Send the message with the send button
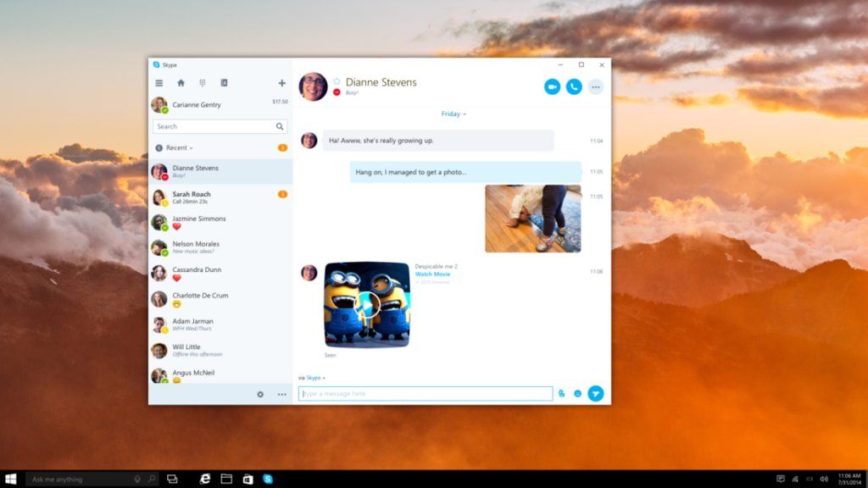The image size is (868, 488). click(x=596, y=393)
